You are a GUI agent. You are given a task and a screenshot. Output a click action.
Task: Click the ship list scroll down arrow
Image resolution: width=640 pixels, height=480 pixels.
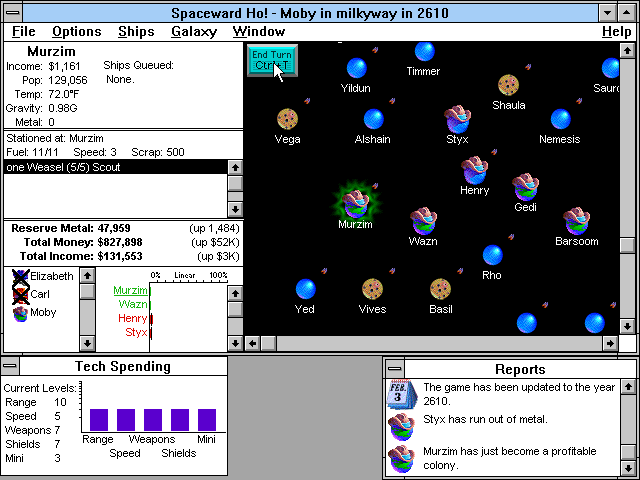235,209
